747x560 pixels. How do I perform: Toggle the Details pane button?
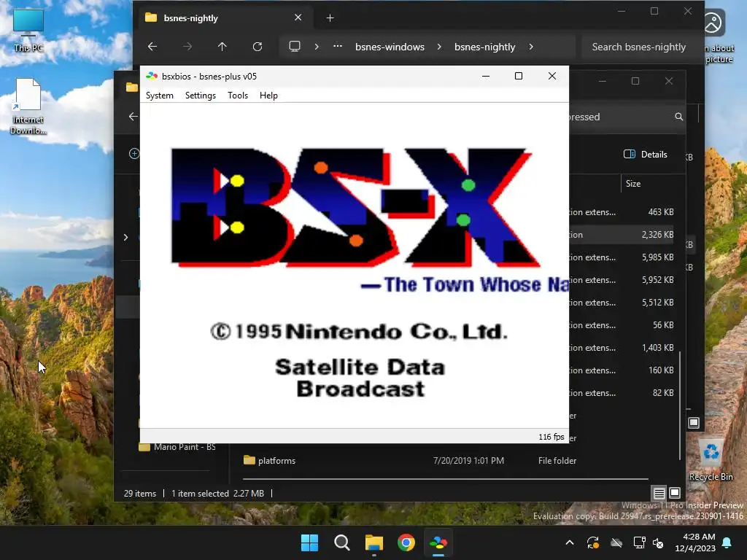click(x=646, y=155)
